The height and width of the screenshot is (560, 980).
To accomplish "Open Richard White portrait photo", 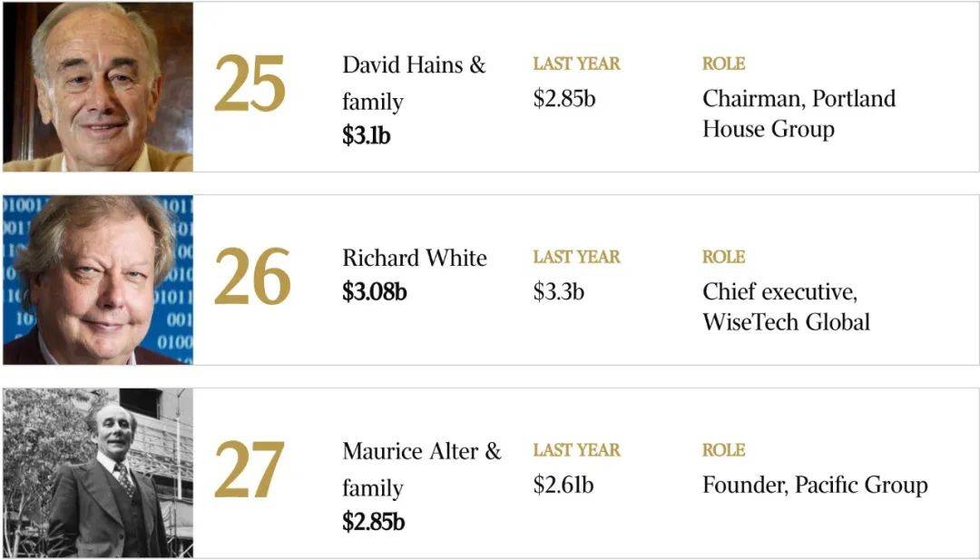I will 98,280.
